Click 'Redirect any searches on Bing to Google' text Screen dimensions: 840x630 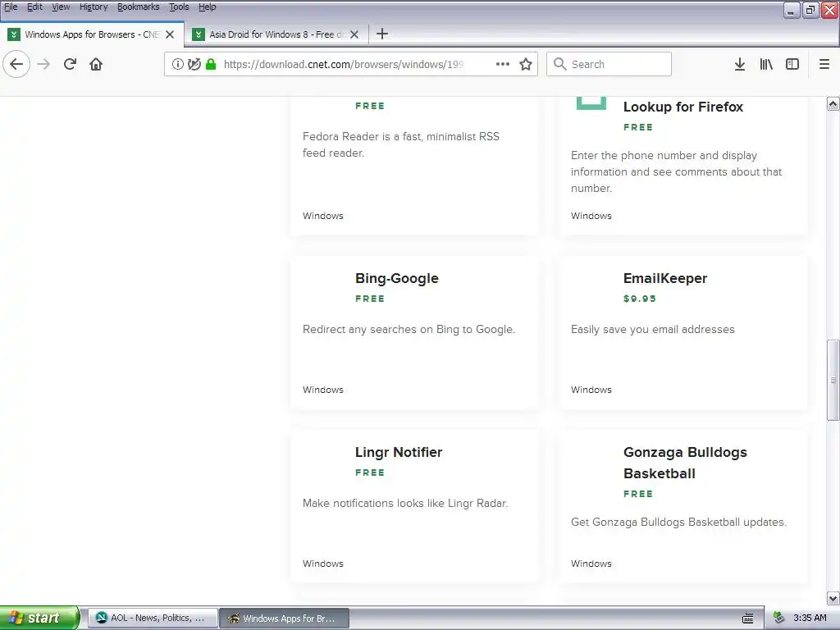409,330
